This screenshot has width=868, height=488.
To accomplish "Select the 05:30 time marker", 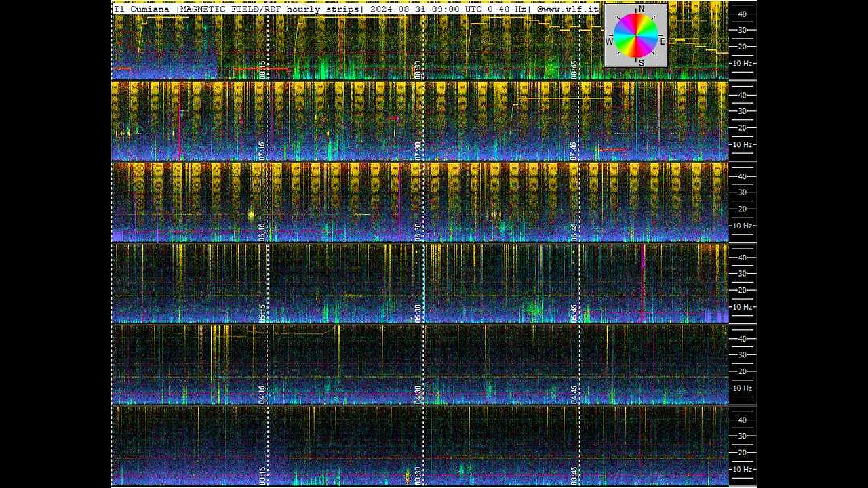I will 418,313.
